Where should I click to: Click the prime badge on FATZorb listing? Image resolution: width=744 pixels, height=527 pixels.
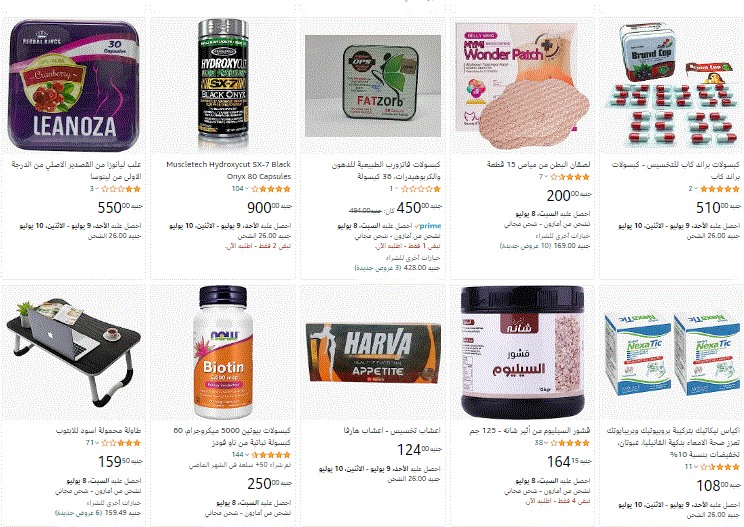428,226
